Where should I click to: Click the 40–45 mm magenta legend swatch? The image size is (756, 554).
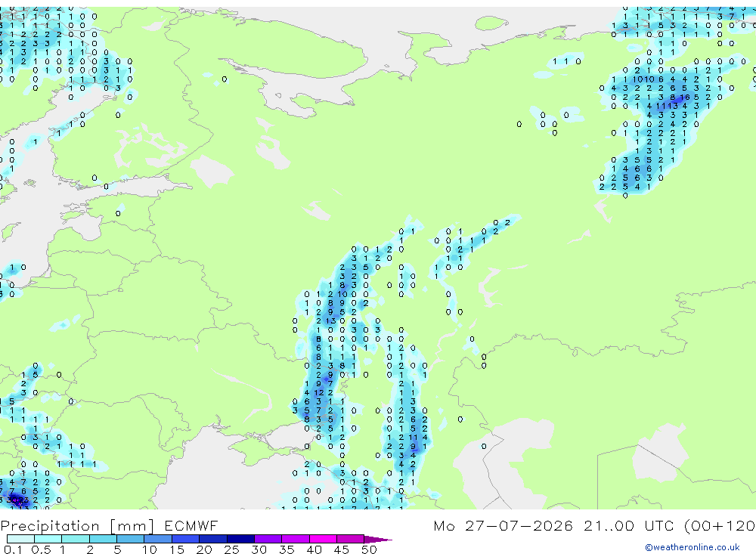[x=323, y=539]
